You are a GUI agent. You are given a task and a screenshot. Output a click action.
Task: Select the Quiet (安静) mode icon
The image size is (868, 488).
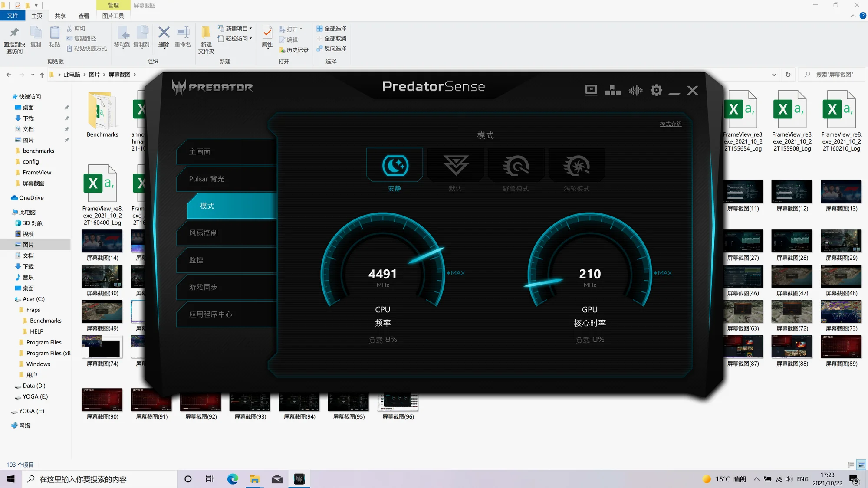click(x=395, y=165)
